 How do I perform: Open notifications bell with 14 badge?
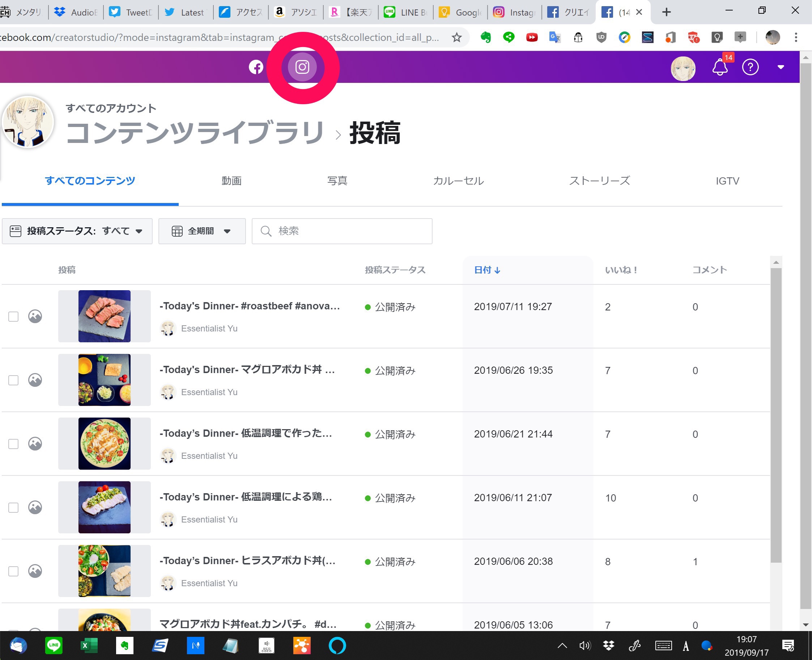click(x=719, y=67)
